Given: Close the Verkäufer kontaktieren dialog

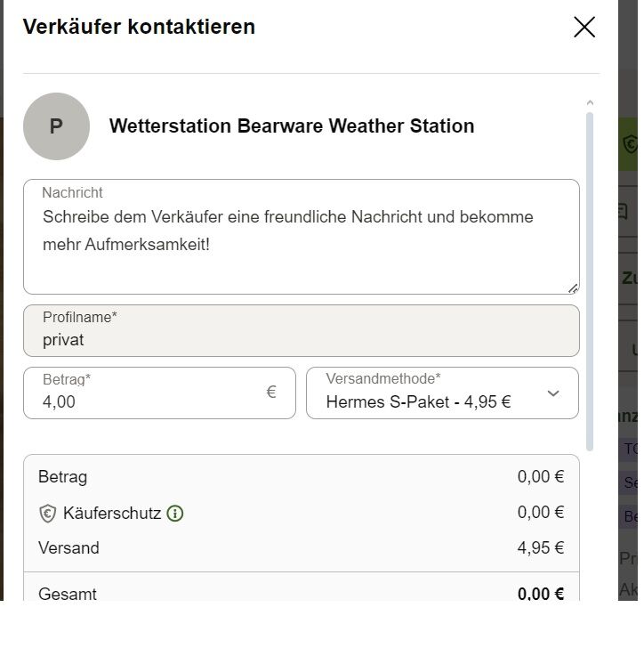Looking at the screenshot, I should (584, 28).
